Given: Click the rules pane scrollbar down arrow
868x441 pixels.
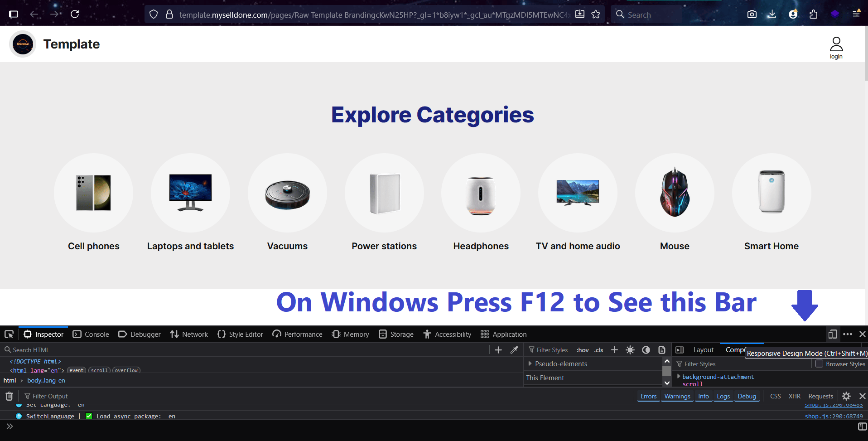Looking at the screenshot, I should (x=667, y=383).
